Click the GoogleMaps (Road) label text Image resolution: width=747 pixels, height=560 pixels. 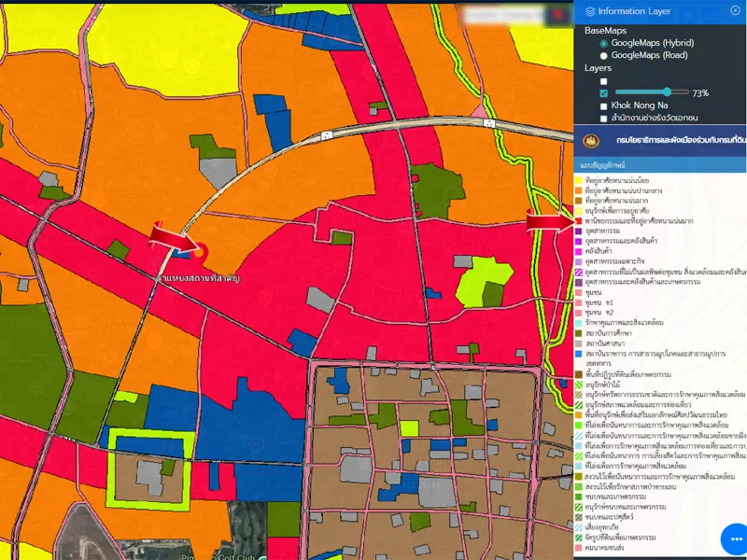(651, 56)
